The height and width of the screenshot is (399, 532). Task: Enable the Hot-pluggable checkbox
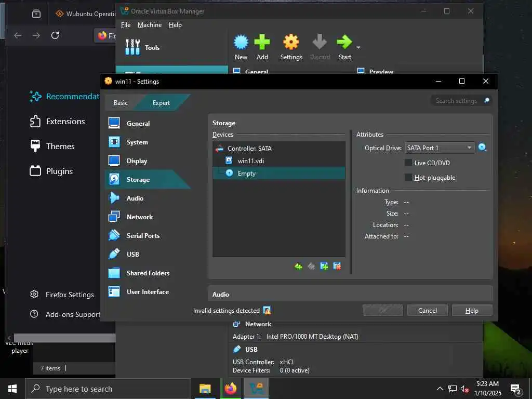click(x=408, y=178)
